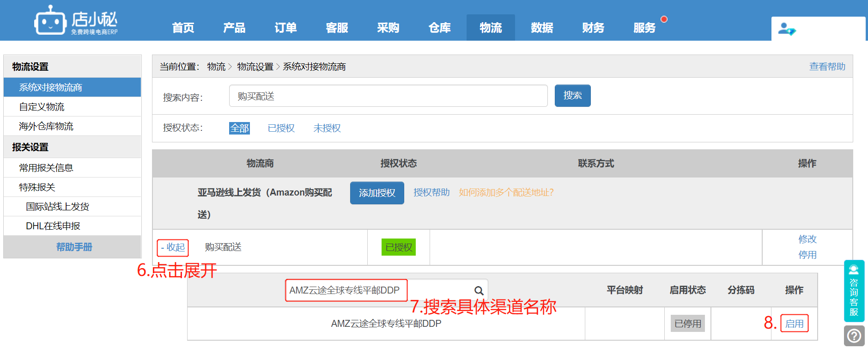868x349 pixels.
Task: Open the user account icon
Action: pyautogui.click(x=787, y=29)
